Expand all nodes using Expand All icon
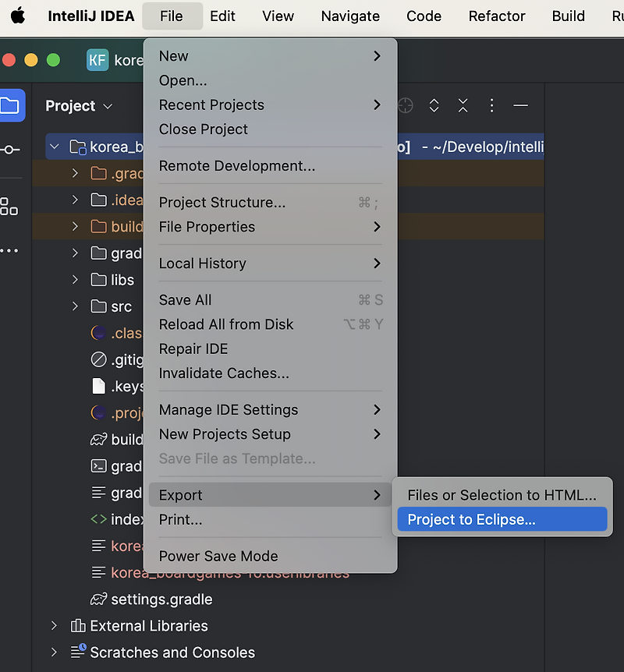 click(x=434, y=105)
